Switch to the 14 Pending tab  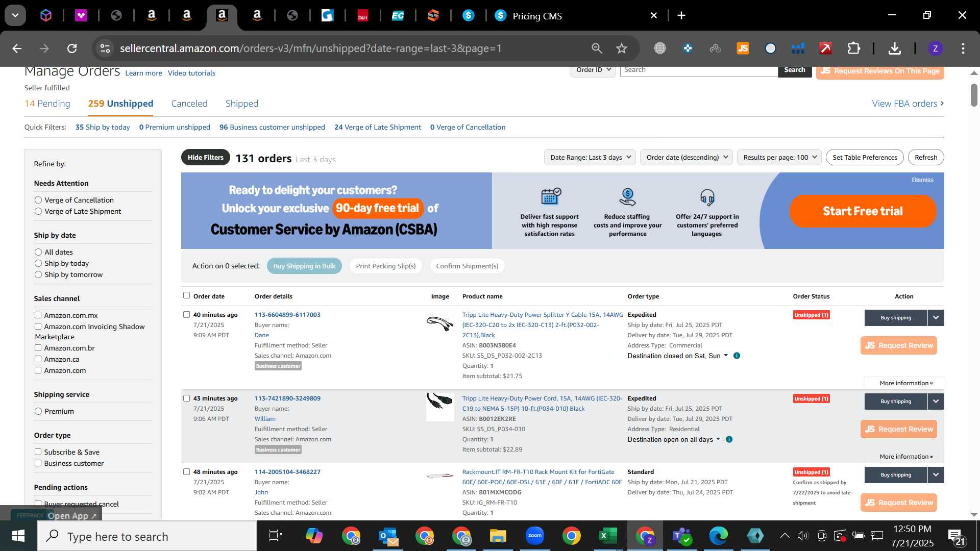tap(47, 104)
